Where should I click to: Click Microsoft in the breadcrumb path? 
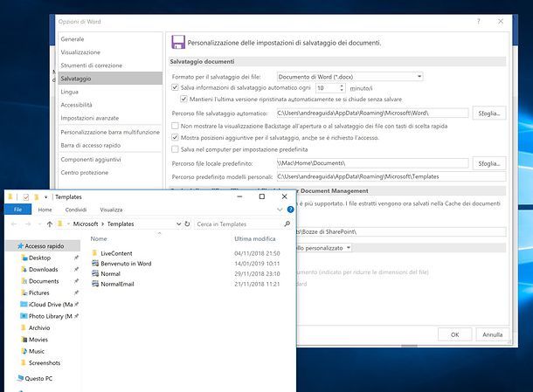click(x=86, y=224)
